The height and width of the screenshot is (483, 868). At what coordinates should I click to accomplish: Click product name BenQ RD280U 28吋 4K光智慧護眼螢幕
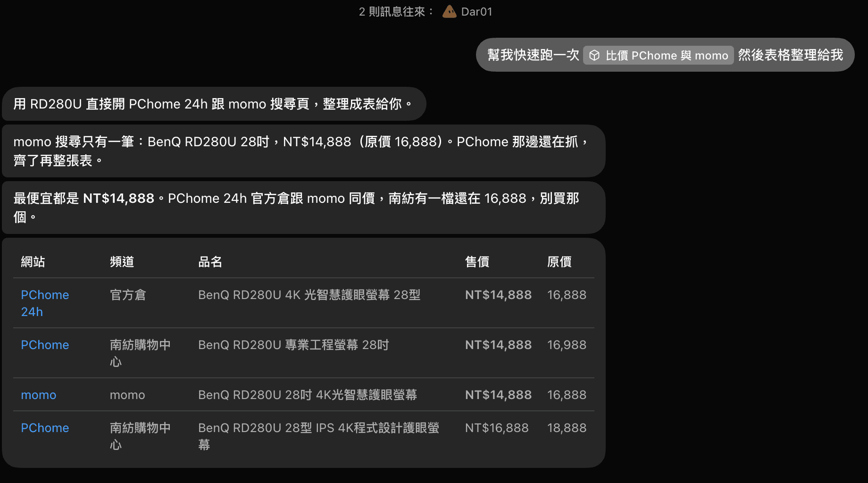pos(308,395)
